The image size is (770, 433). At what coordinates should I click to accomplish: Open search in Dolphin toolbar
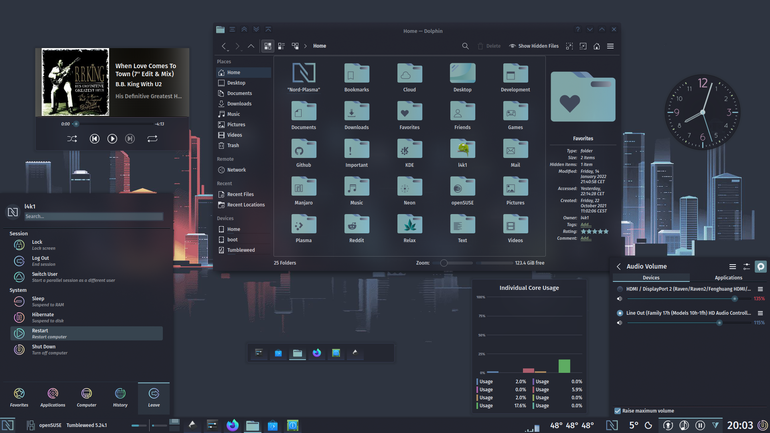(x=465, y=46)
